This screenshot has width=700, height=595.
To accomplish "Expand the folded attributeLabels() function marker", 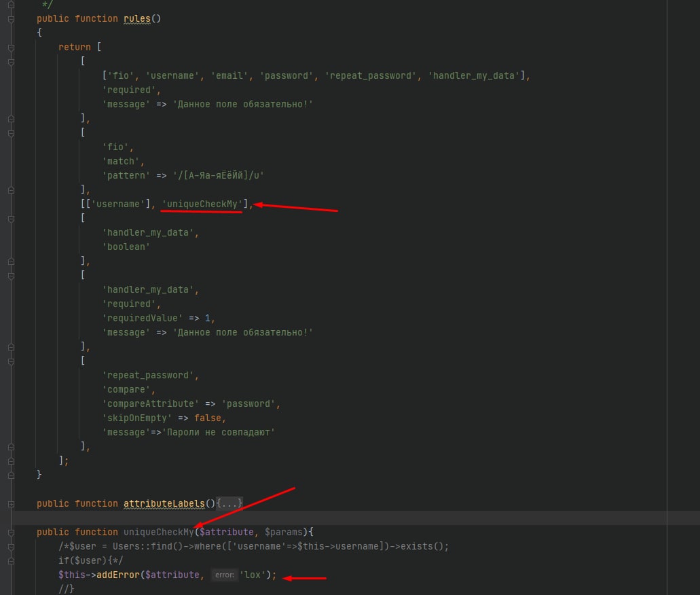I will click(11, 504).
